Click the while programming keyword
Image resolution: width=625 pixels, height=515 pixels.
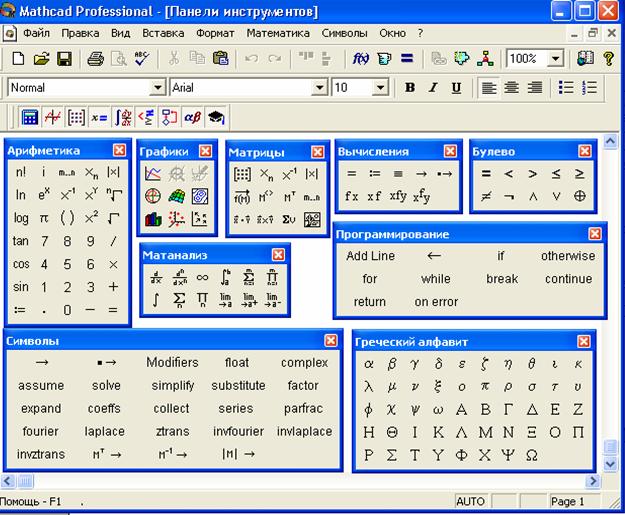click(x=436, y=279)
